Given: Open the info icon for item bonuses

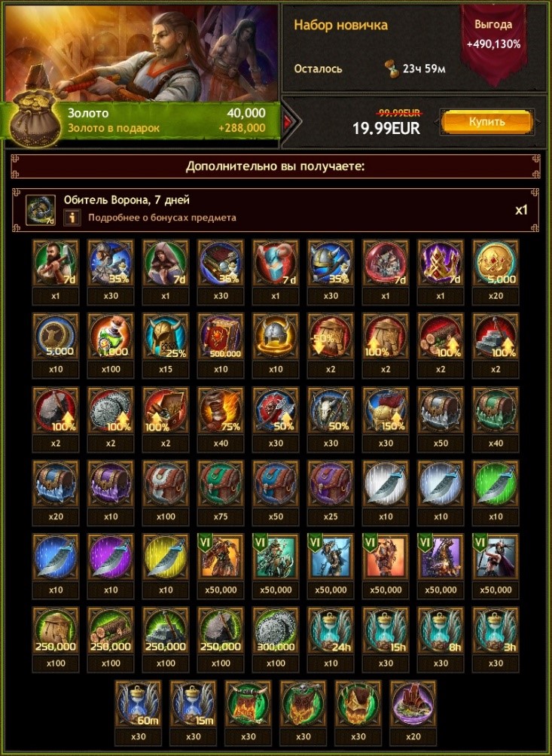Looking at the screenshot, I should tap(72, 218).
